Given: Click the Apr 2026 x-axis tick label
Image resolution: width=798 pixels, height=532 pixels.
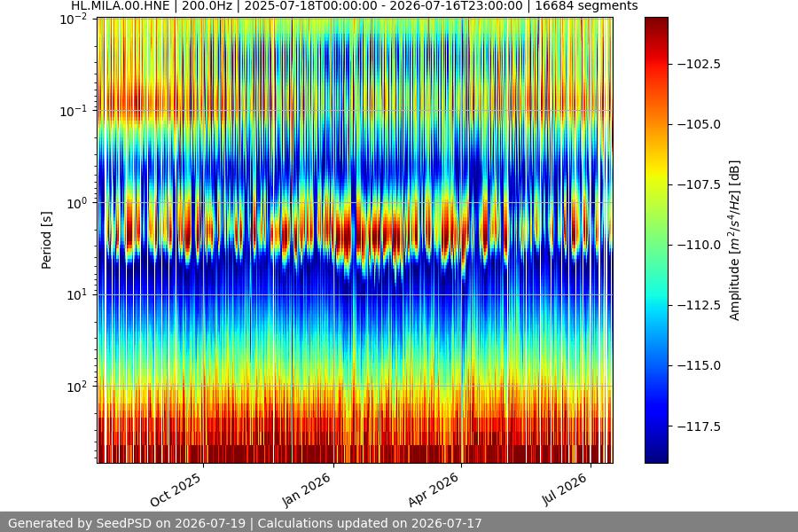Looking at the screenshot, I should tap(434, 489).
